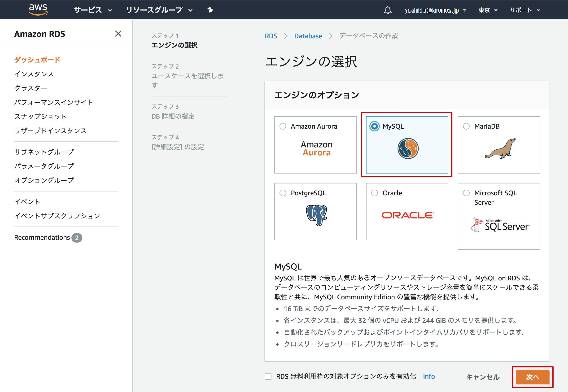Open クラスター in the sidebar
The image size is (568, 392).
click(31, 88)
